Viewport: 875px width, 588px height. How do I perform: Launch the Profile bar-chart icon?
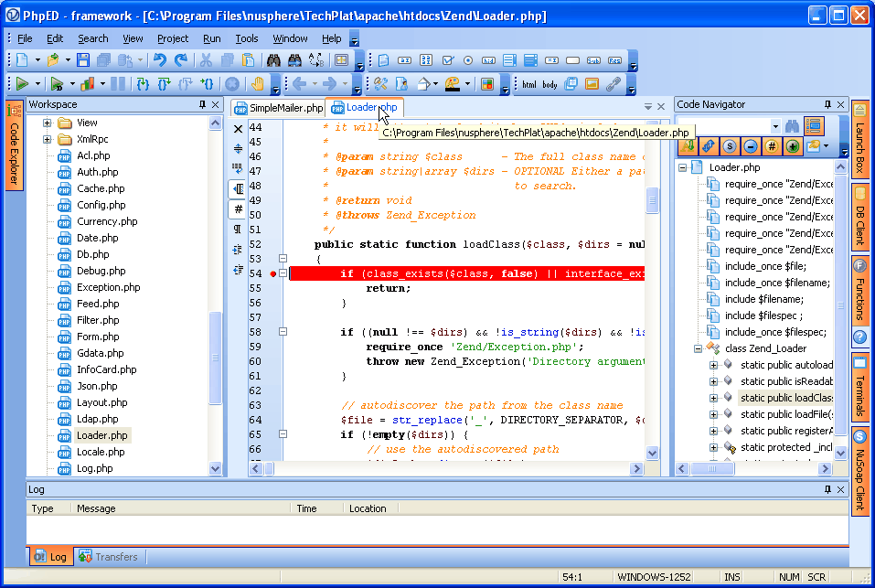coord(88,84)
